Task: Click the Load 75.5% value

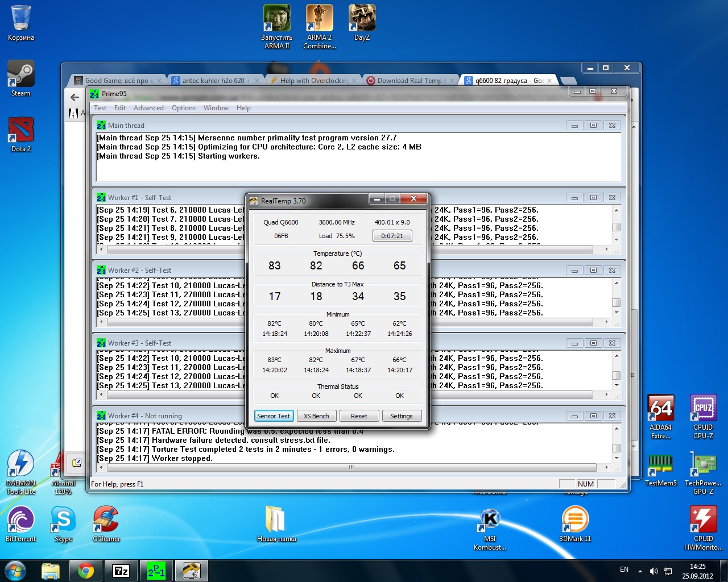Action: [337, 236]
